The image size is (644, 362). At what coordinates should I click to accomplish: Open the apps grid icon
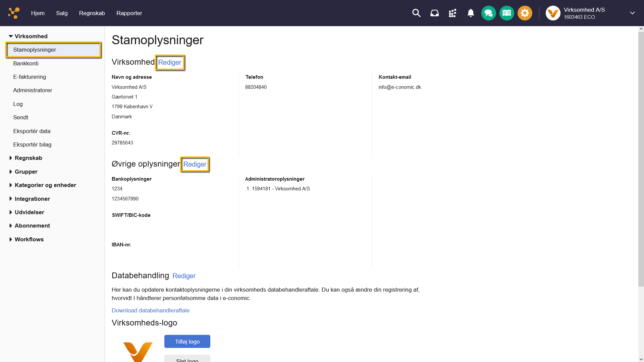(452, 13)
